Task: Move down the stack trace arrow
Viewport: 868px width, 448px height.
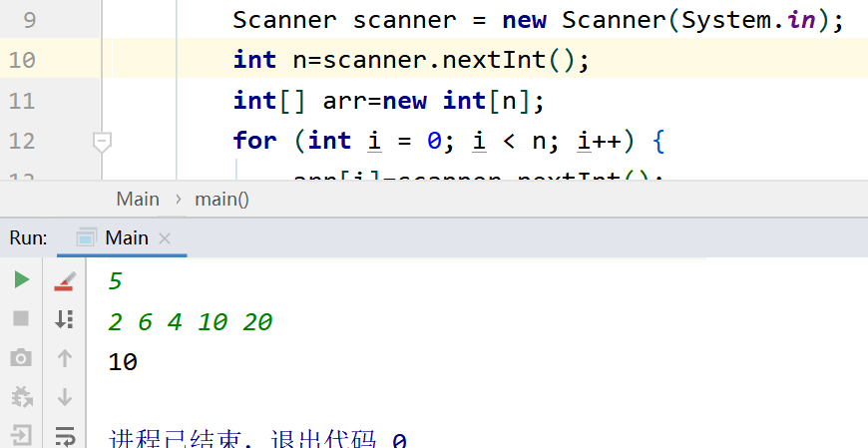Action: pos(65,397)
